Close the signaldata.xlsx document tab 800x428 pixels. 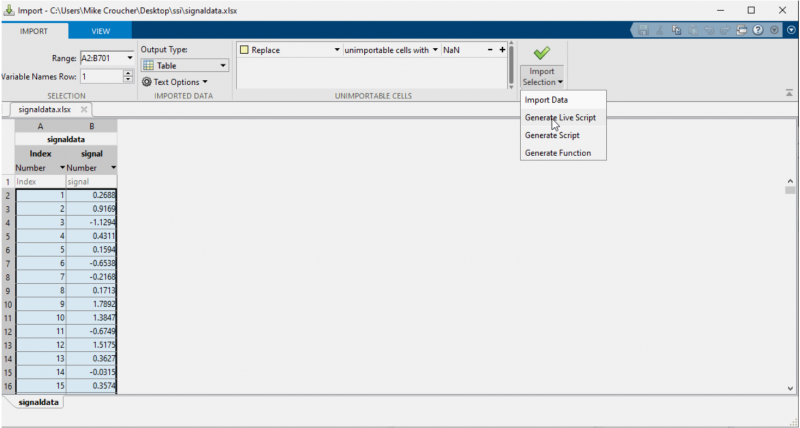point(84,110)
